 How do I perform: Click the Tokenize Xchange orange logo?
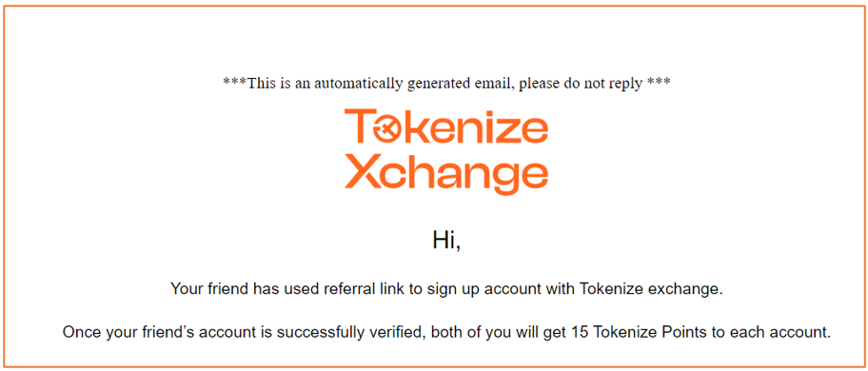pos(446,151)
